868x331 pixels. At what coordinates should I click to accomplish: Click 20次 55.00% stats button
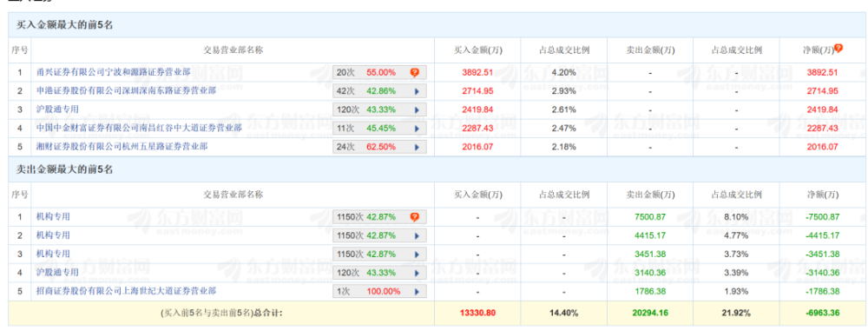click(380, 73)
